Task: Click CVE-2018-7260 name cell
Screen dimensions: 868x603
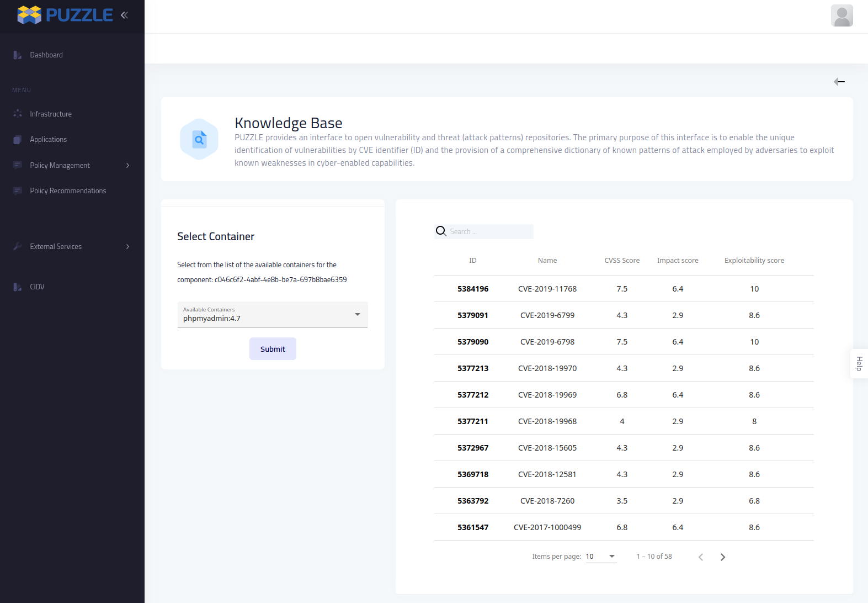Action: pyautogui.click(x=547, y=501)
